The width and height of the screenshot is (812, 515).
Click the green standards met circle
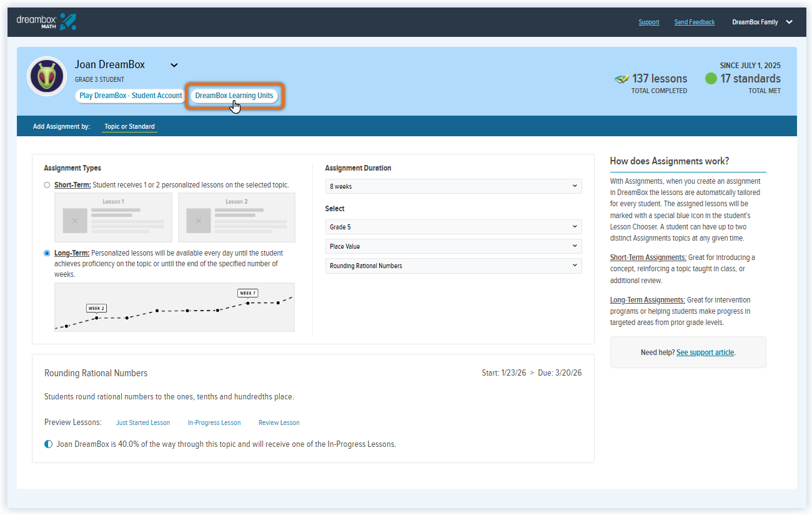point(711,79)
